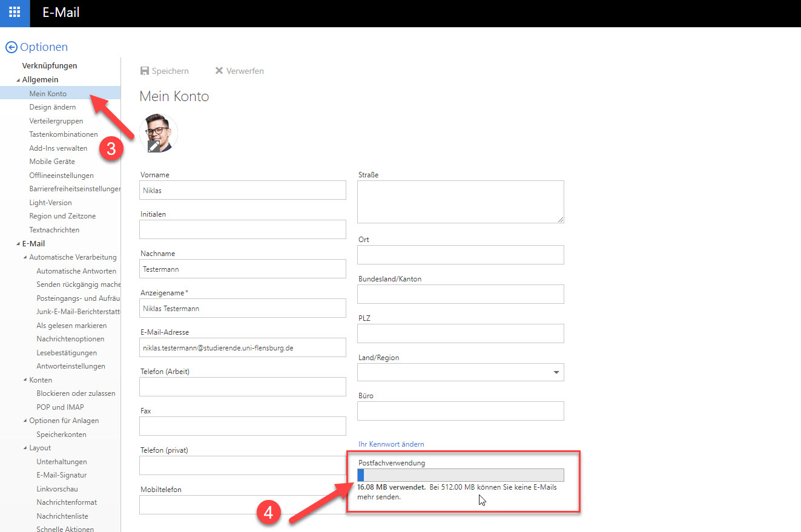The width and height of the screenshot is (801, 532).
Task: Click the Straße text area
Action: (x=460, y=202)
